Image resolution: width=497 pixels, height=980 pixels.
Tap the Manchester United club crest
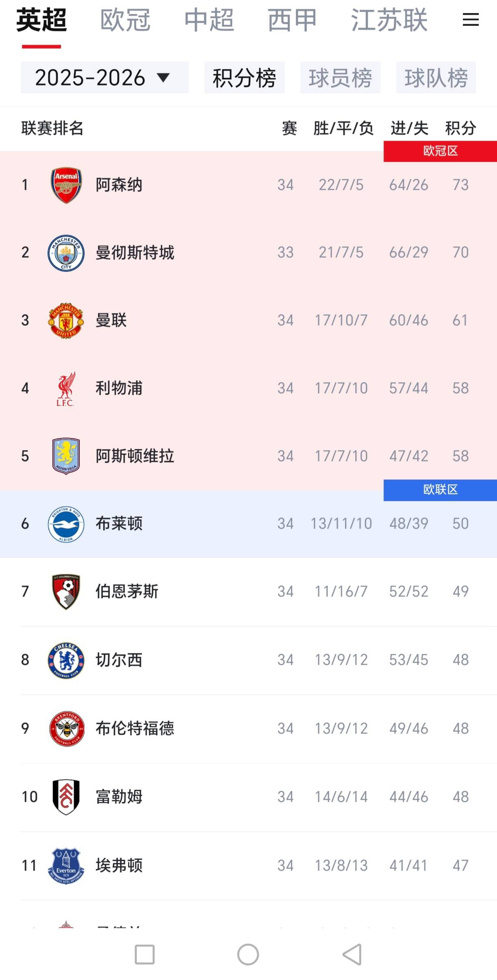[x=66, y=320]
